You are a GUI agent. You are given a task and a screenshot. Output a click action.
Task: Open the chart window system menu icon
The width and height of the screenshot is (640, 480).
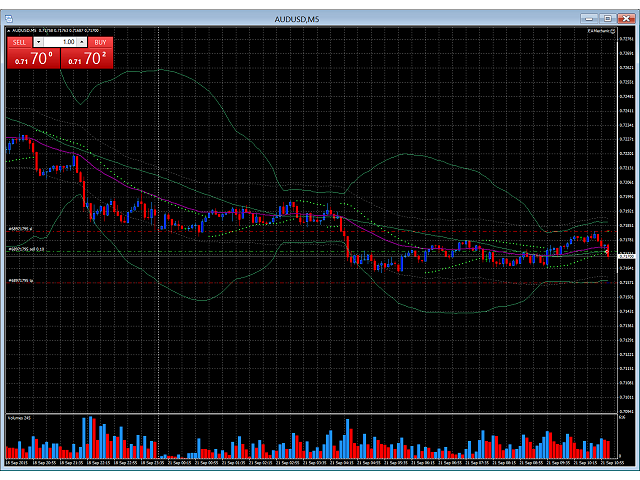(x=9, y=19)
